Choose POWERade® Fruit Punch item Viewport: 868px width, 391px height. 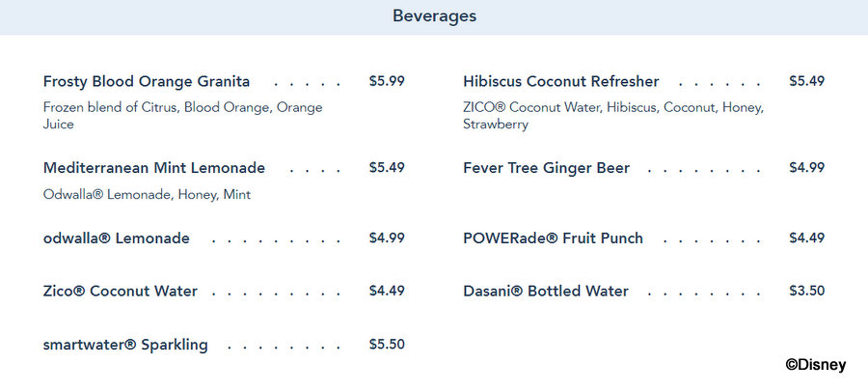click(x=553, y=238)
